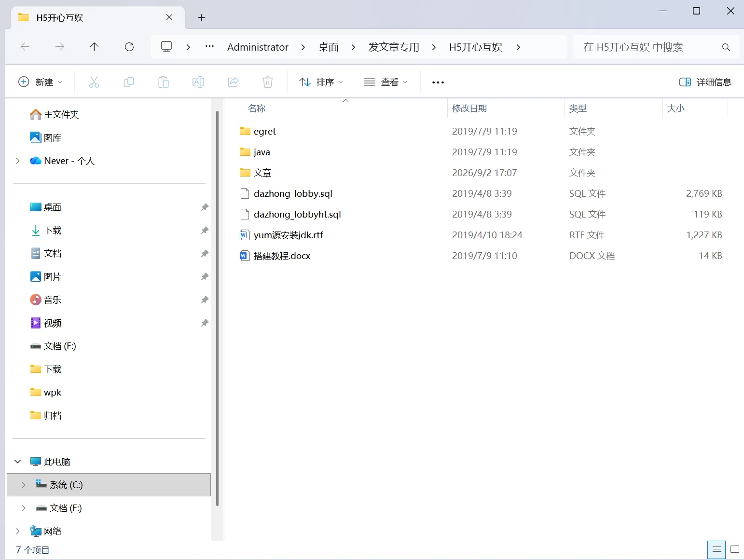This screenshot has height=560, width=744.
Task: Click the Share icon in toolbar
Action: click(233, 82)
